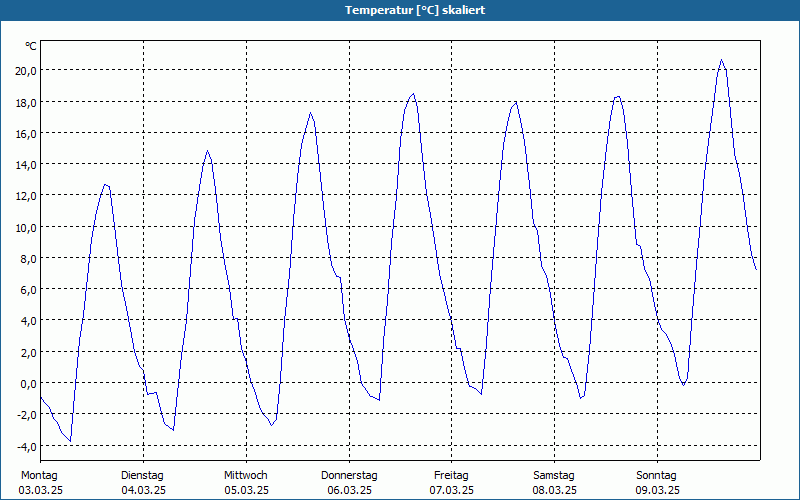Click the chart title 'Temperatur [°C] skaliert'
The width and height of the screenshot is (800, 500).
[415, 10]
